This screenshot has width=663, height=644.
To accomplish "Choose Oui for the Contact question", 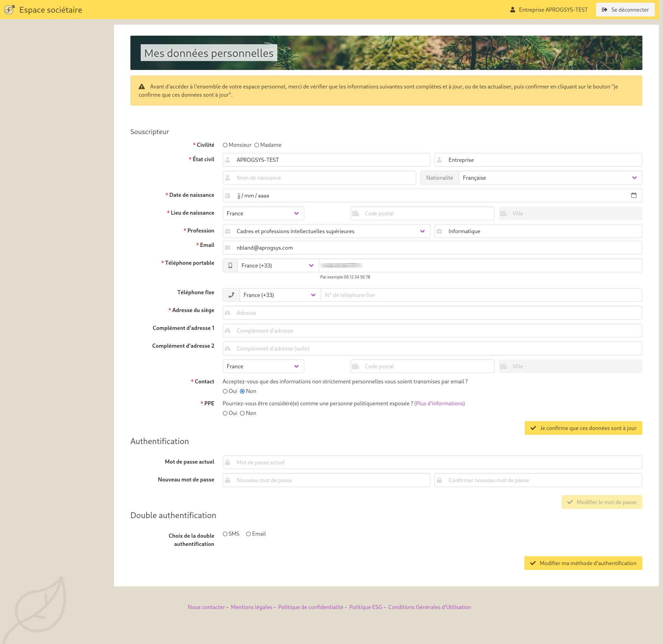I will [x=225, y=391].
